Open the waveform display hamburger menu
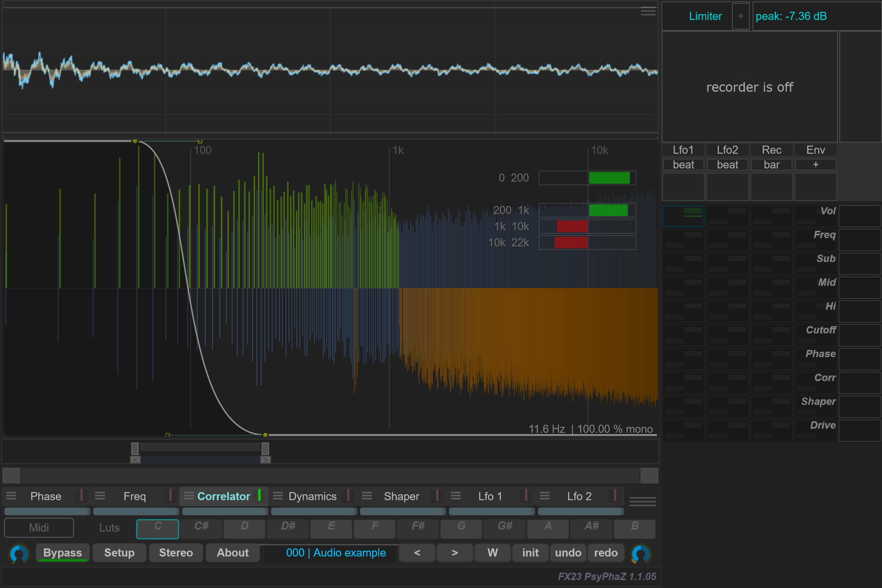The height and width of the screenshot is (588, 882). click(x=648, y=12)
